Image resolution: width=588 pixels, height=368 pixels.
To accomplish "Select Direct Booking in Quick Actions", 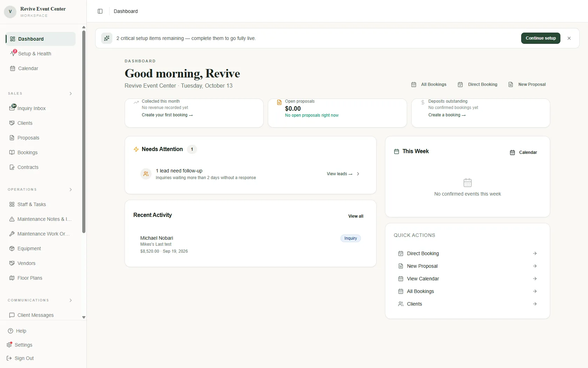I will (x=468, y=253).
